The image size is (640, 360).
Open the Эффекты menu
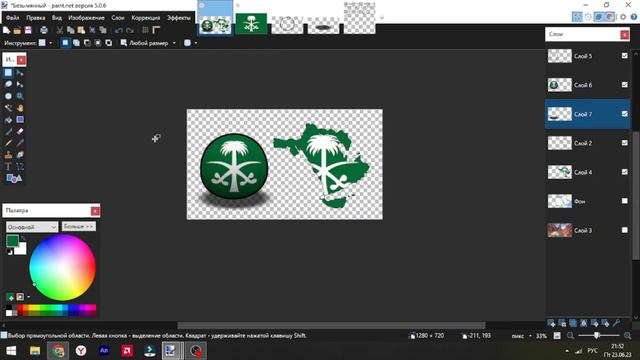[179, 18]
